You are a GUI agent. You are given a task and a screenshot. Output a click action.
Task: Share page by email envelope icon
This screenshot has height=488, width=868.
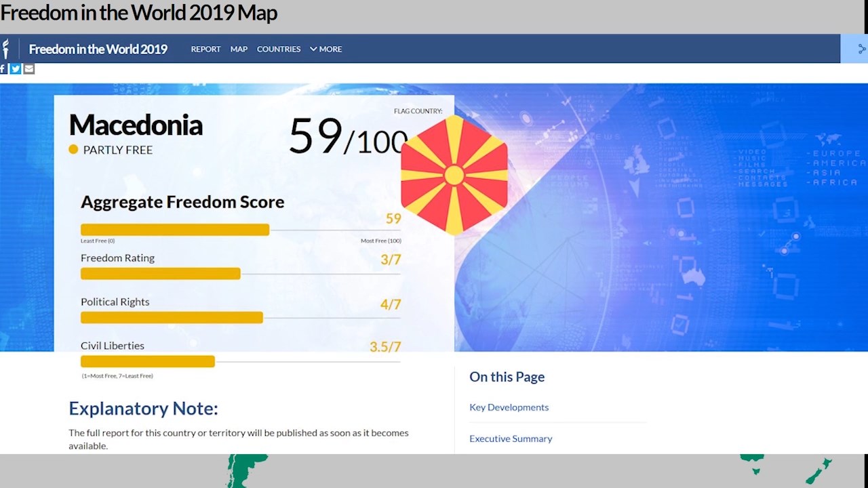pyautogui.click(x=28, y=68)
